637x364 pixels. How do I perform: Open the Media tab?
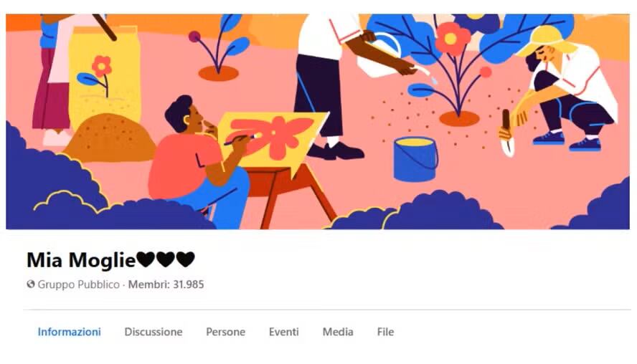(338, 332)
